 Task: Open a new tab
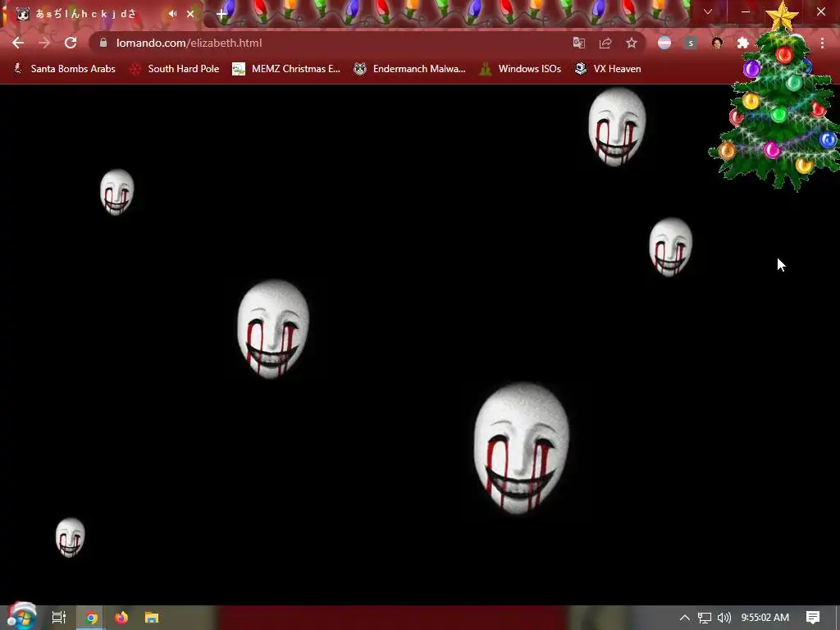221,14
